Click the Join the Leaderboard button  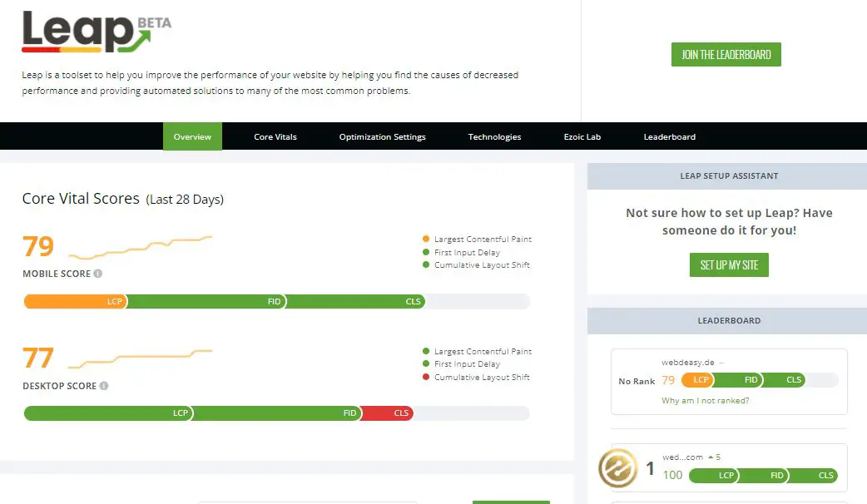(x=726, y=55)
